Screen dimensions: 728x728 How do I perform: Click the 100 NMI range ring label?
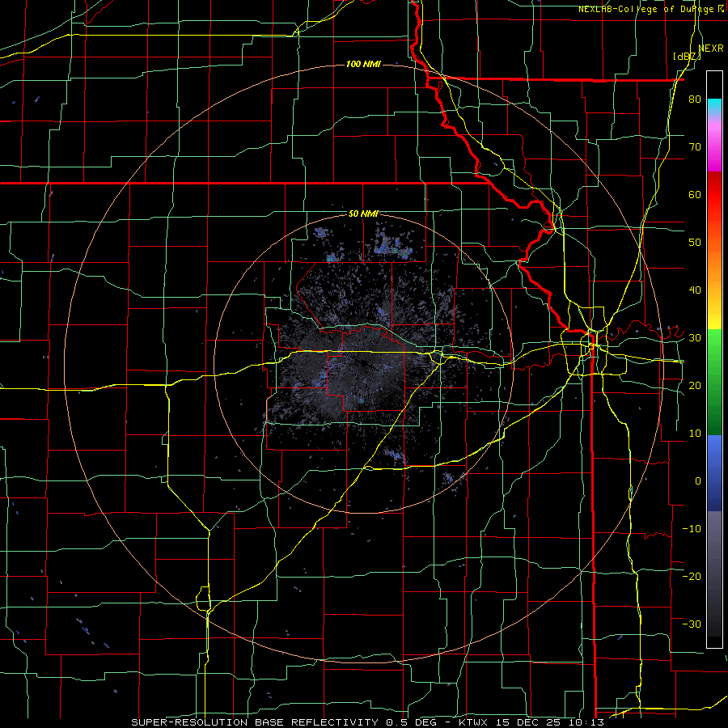pyautogui.click(x=363, y=64)
